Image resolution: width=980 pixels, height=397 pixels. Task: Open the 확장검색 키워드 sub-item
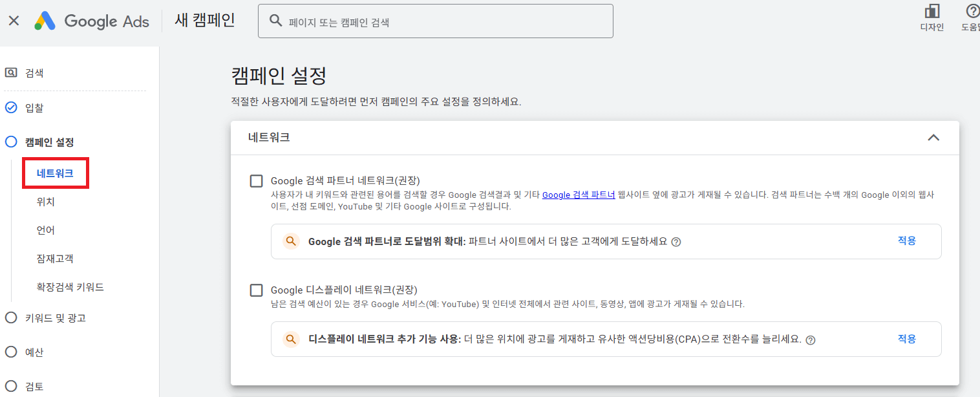[70, 287]
